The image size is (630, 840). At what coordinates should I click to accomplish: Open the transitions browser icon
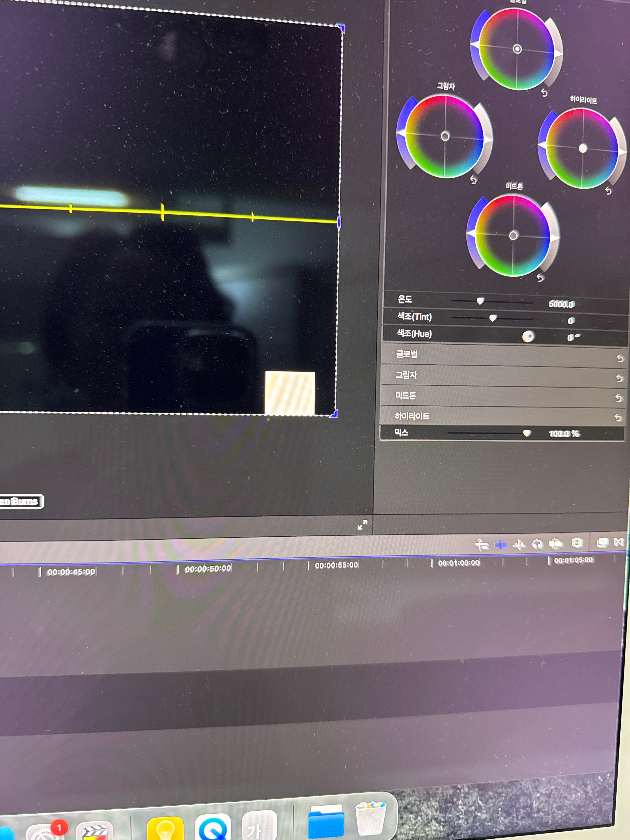(619, 542)
